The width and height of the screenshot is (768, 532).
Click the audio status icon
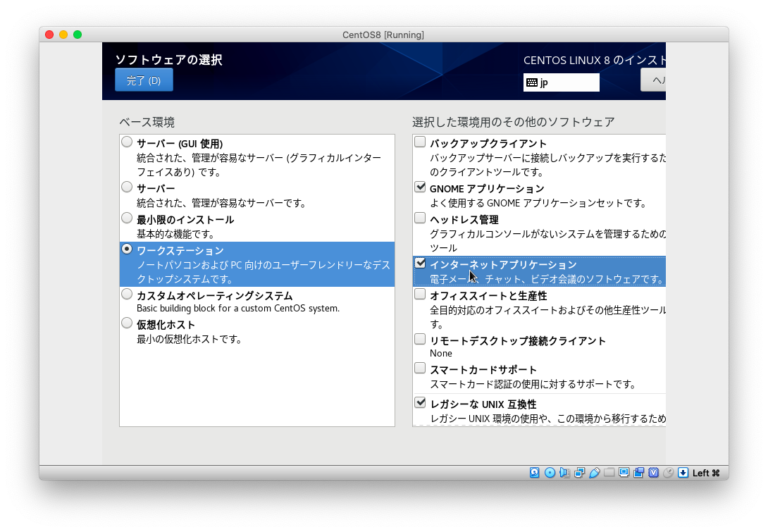[564, 473]
